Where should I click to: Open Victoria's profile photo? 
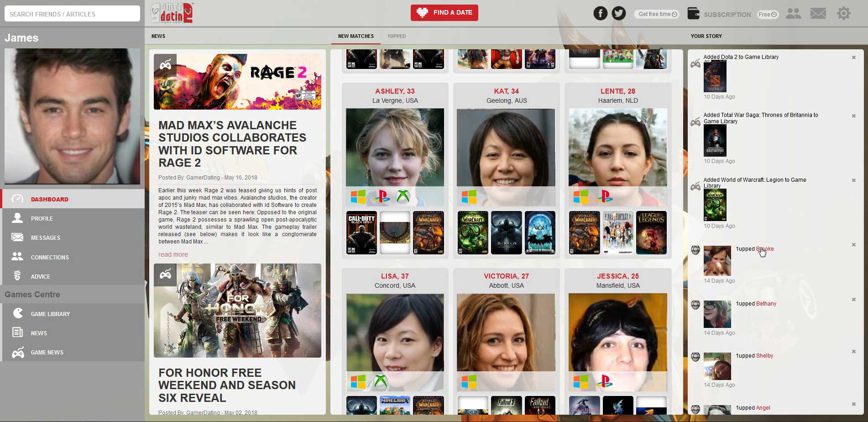[x=506, y=342]
